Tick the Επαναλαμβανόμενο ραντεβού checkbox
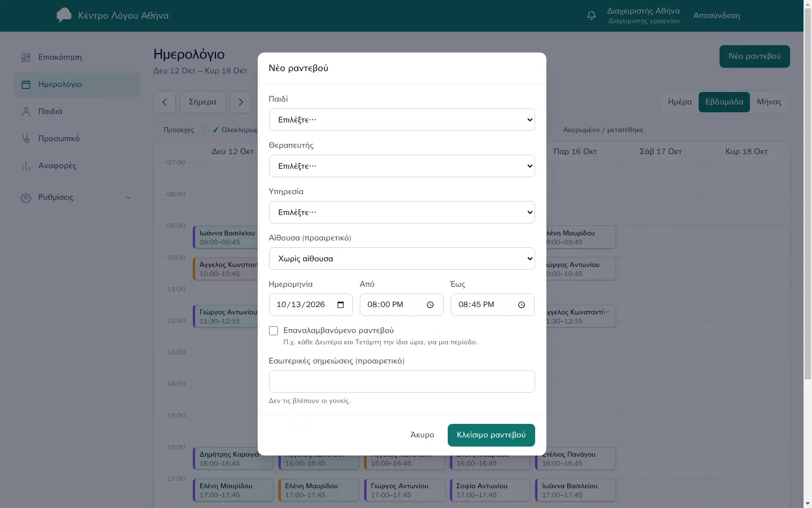This screenshot has width=812, height=508. click(273, 331)
